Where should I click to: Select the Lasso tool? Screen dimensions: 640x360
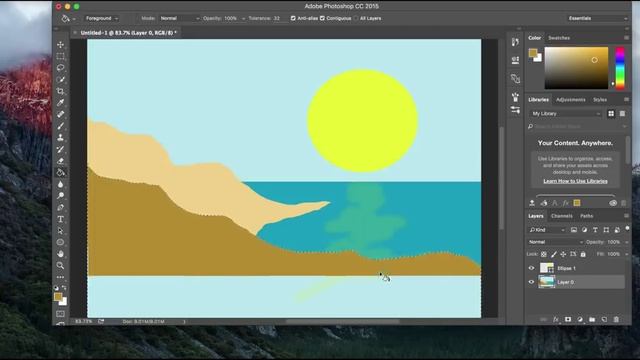60,68
